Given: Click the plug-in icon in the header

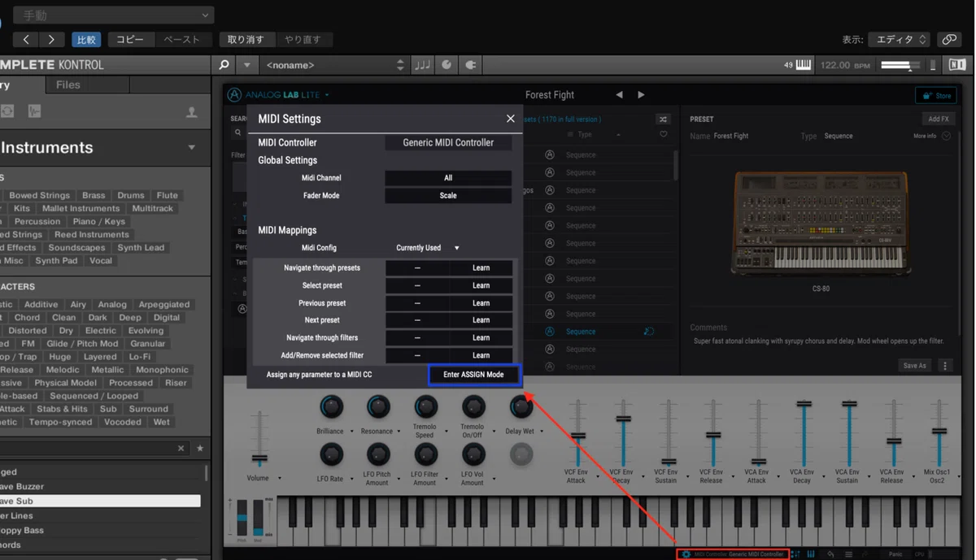Looking at the screenshot, I should pos(470,65).
